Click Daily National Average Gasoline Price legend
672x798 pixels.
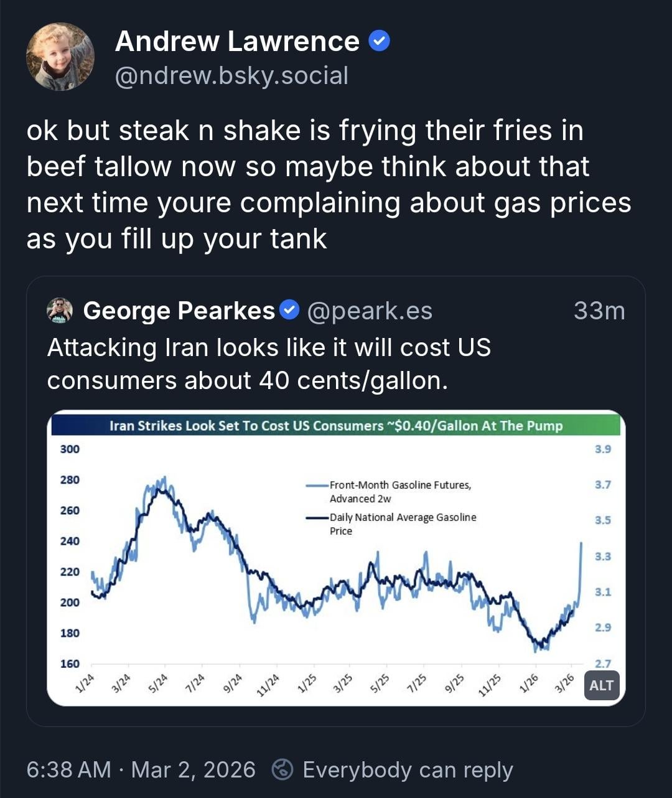[402, 523]
